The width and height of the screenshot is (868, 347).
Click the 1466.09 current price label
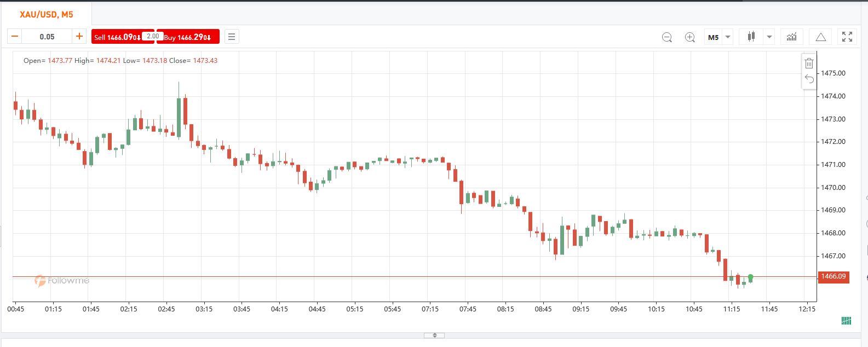tap(833, 276)
